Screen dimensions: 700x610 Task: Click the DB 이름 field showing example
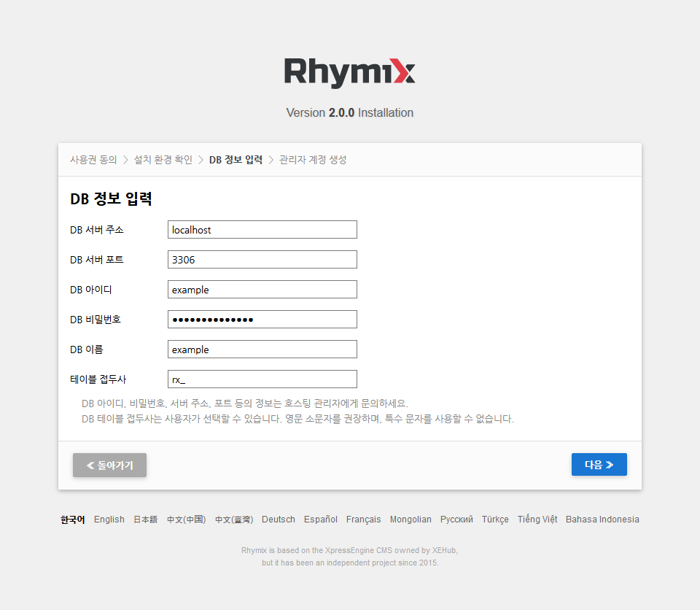coord(262,349)
